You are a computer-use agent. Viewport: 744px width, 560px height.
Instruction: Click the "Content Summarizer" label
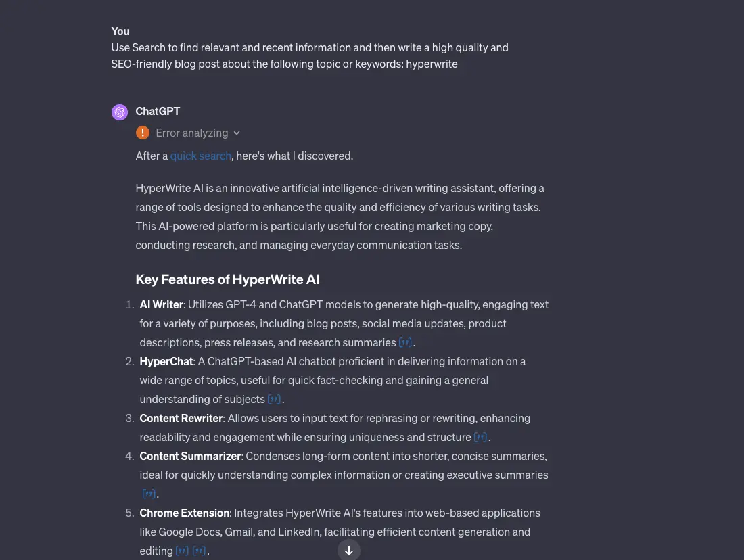click(190, 456)
